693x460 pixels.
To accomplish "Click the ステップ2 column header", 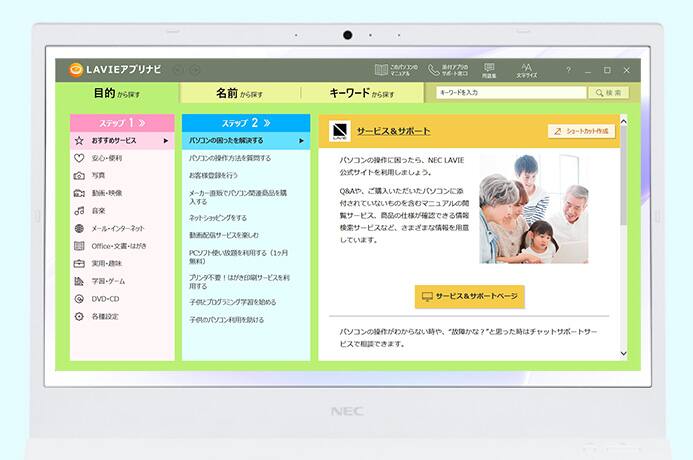I will point(246,123).
